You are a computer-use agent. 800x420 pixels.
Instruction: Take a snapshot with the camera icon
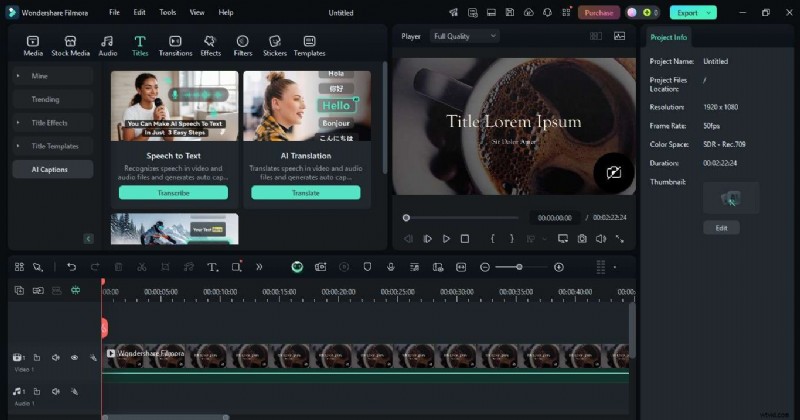pyautogui.click(x=581, y=239)
